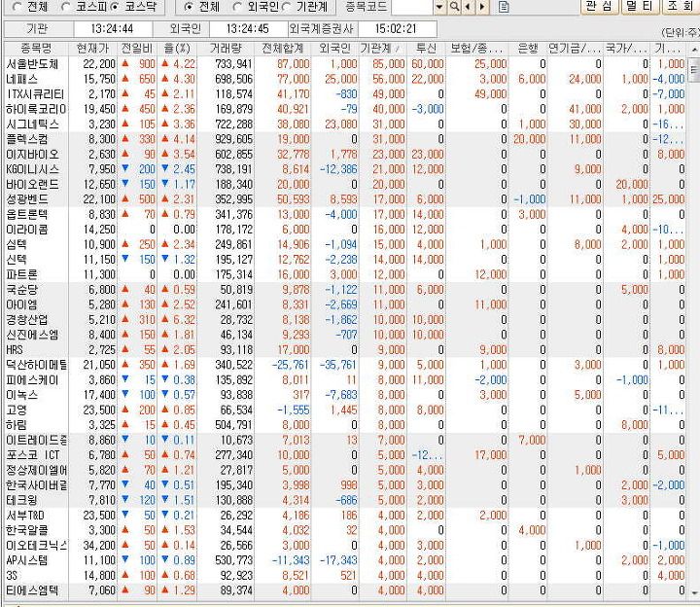Sort by 기관계 column header

click(382, 49)
